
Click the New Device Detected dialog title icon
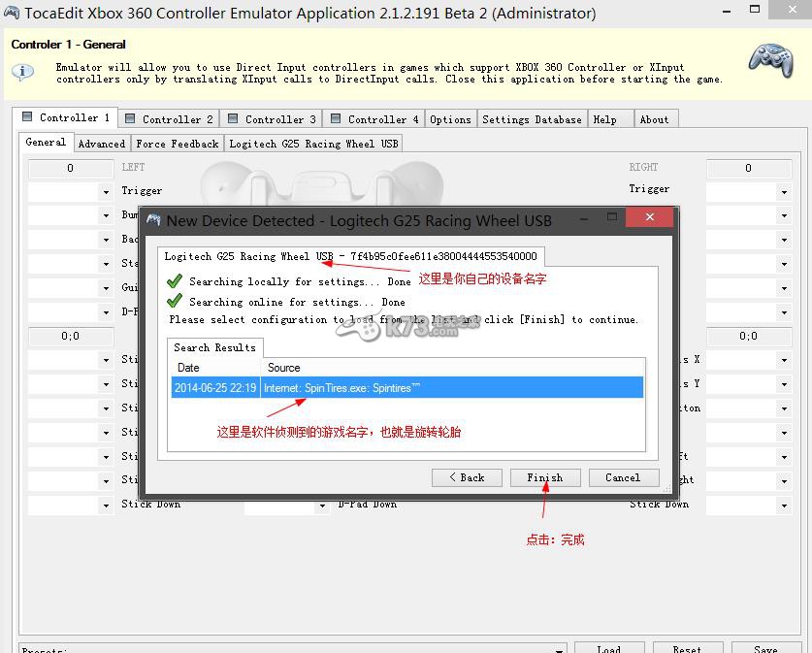pyautogui.click(x=153, y=220)
